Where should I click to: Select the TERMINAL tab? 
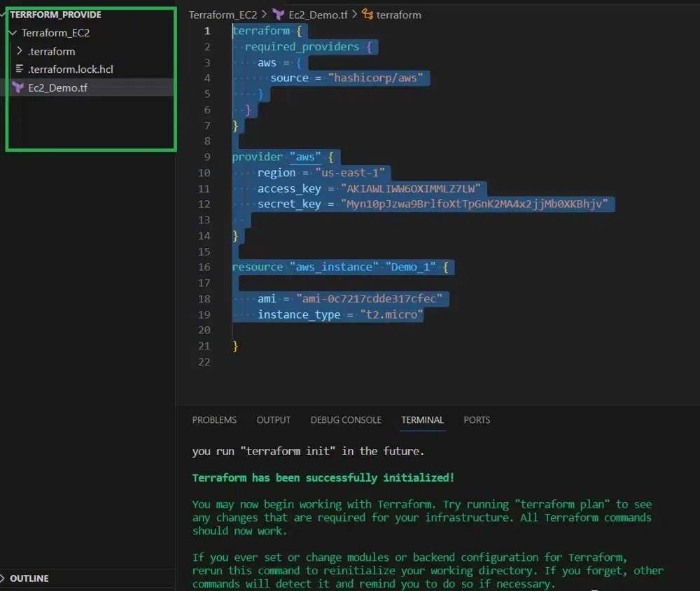coord(422,419)
